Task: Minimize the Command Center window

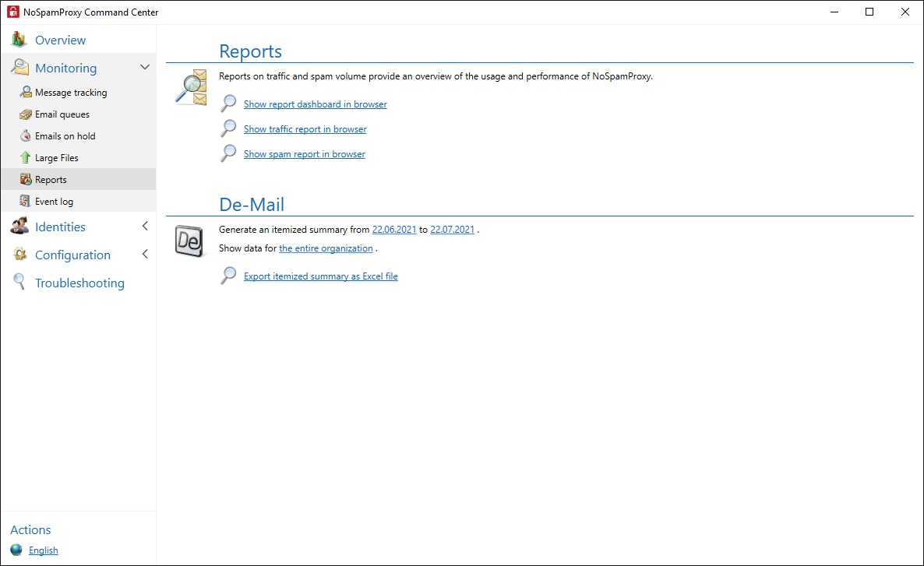Action: [x=834, y=12]
